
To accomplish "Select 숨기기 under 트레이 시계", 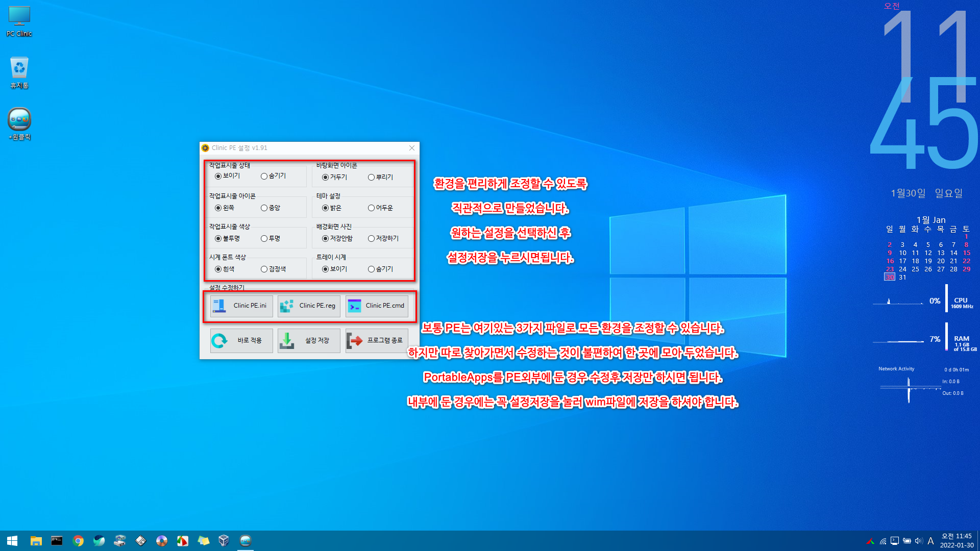I will (x=381, y=269).
